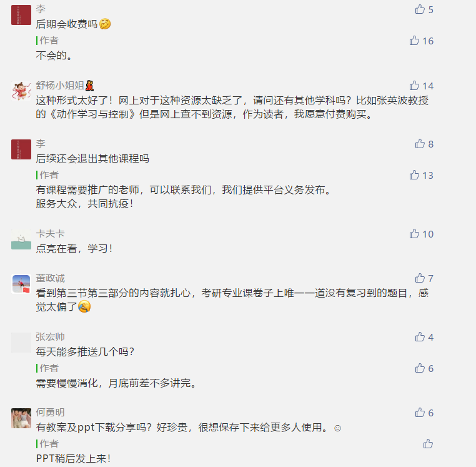Screen dimensions: 476x467
Task: Click the username 卡夫卡
Action: [50, 234]
